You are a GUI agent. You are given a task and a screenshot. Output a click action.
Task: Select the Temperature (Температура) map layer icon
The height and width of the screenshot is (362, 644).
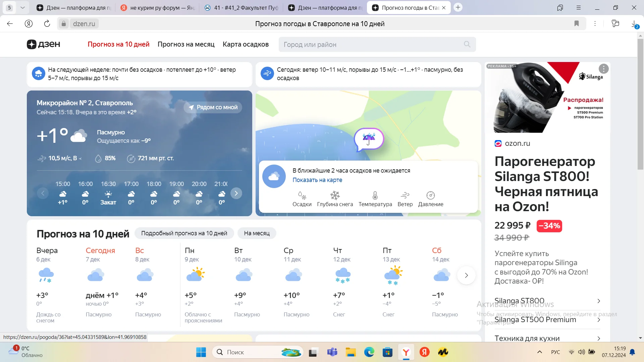pyautogui.click(x=375, y=195)
